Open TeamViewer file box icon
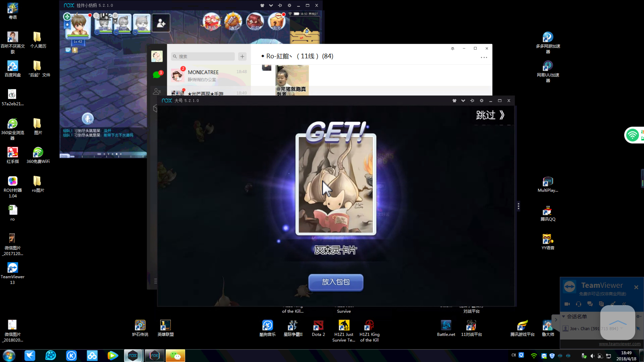Viewport: 644px width, 362px height. (601, 304)
